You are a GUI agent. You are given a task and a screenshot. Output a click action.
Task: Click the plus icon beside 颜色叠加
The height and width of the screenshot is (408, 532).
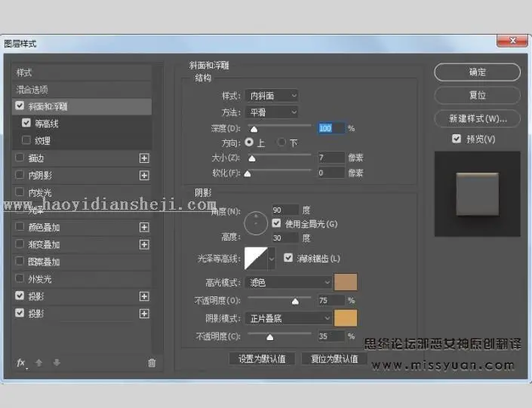pyautogui.click(x=144, y=227)
